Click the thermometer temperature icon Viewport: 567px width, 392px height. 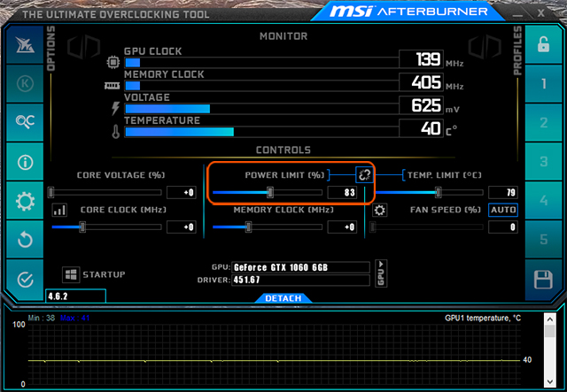tap(116, 132)
